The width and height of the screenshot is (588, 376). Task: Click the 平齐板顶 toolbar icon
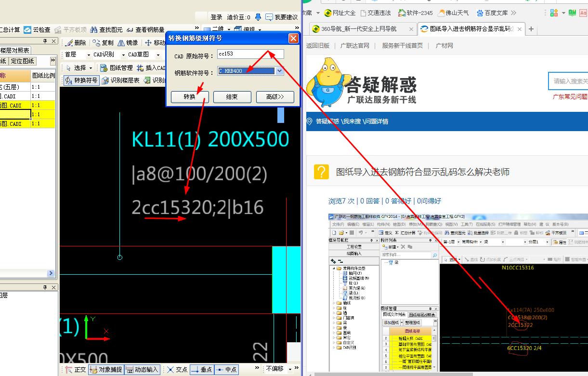pos(58,30)
